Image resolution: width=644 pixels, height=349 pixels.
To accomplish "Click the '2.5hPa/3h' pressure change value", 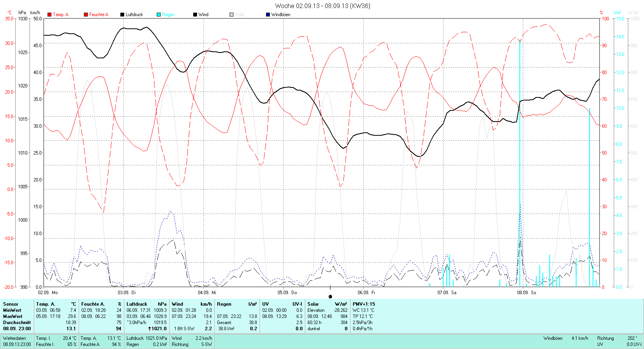I will (x=363, y=323).
